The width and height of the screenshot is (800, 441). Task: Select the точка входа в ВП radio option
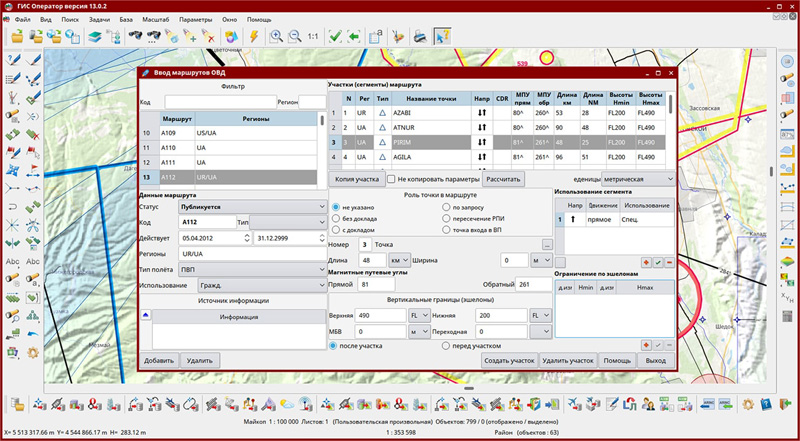click(x=445, y=230)
